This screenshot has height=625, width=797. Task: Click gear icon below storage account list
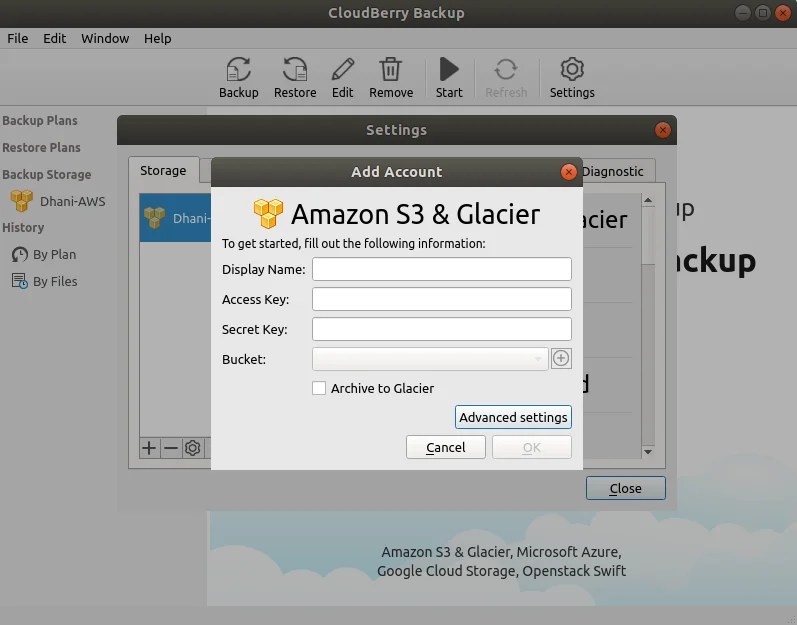point(193,448)
